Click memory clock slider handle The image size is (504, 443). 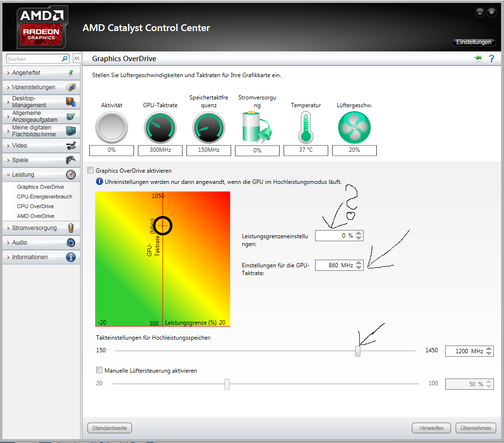click(x=357, y=351)
